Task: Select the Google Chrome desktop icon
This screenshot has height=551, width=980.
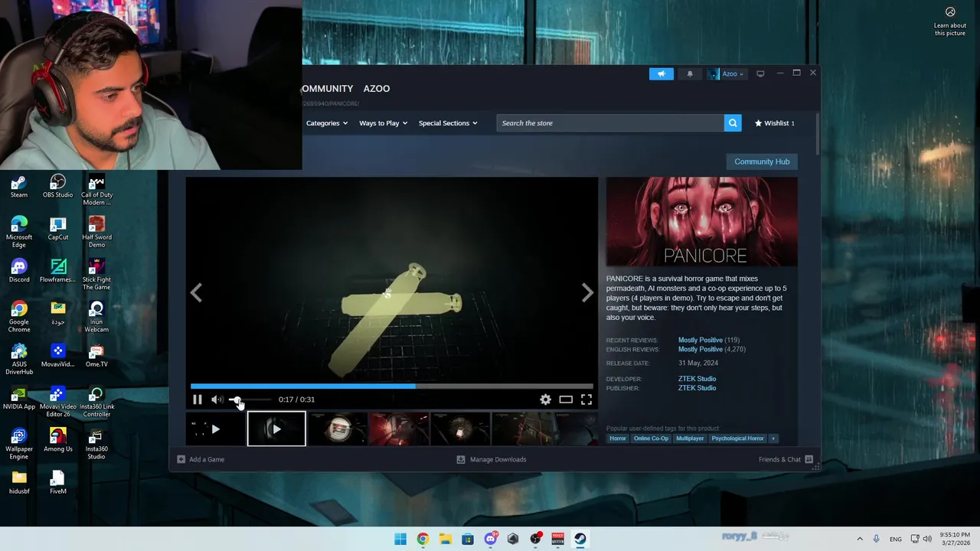Action: point(19,318)
